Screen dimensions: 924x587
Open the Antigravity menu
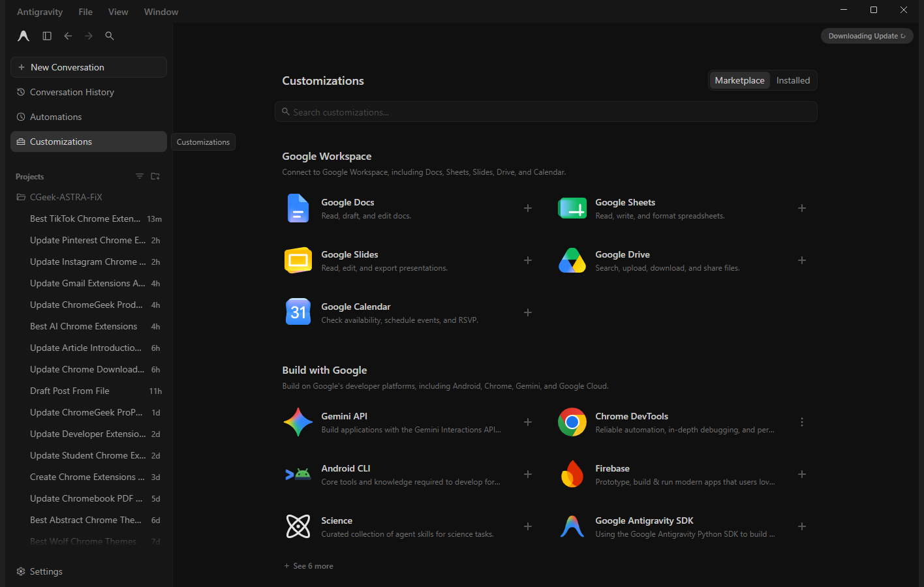pyautogui.click(x=40, y=12)
